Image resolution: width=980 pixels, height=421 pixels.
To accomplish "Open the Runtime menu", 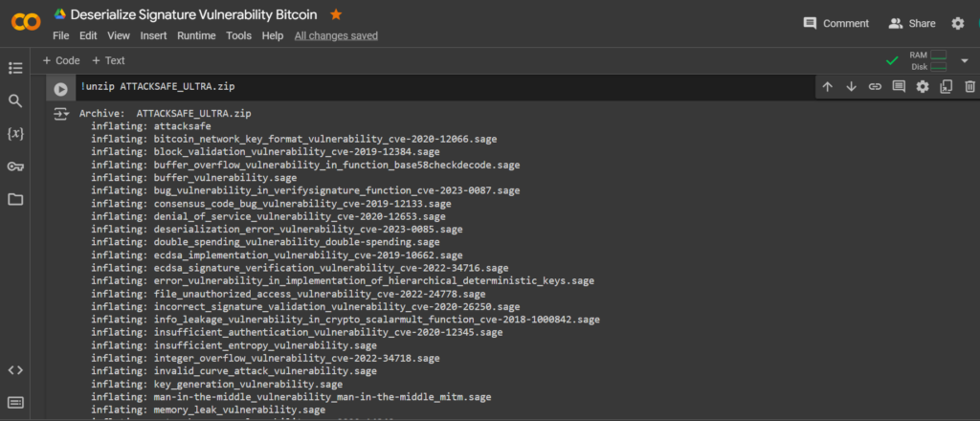I will click(196, 35).
